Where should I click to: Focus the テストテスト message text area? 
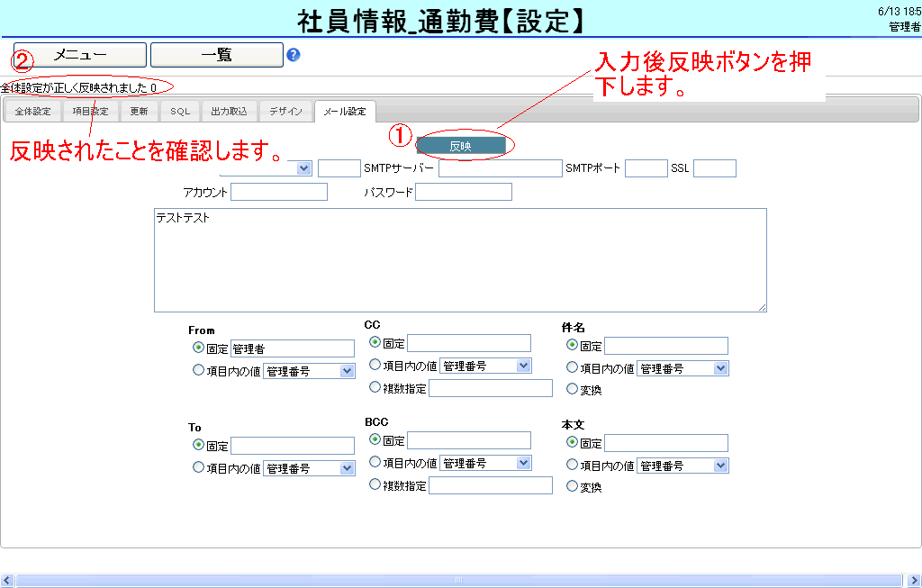click(459, 260)
